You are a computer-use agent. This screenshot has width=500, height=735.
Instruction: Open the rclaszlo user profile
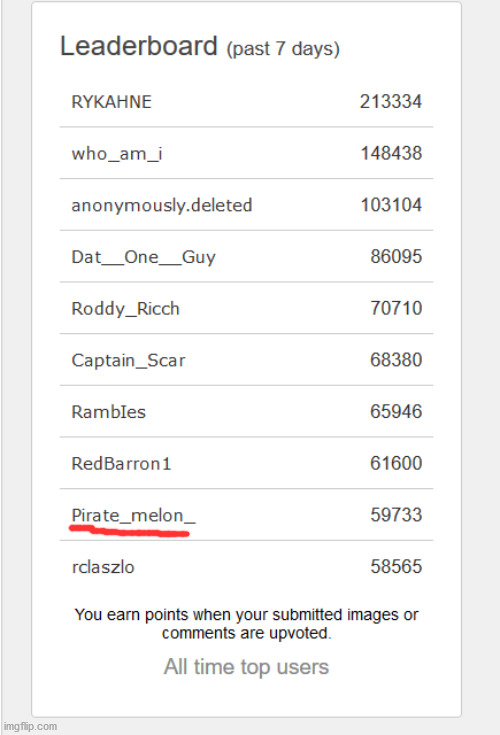tap(103, 567)
